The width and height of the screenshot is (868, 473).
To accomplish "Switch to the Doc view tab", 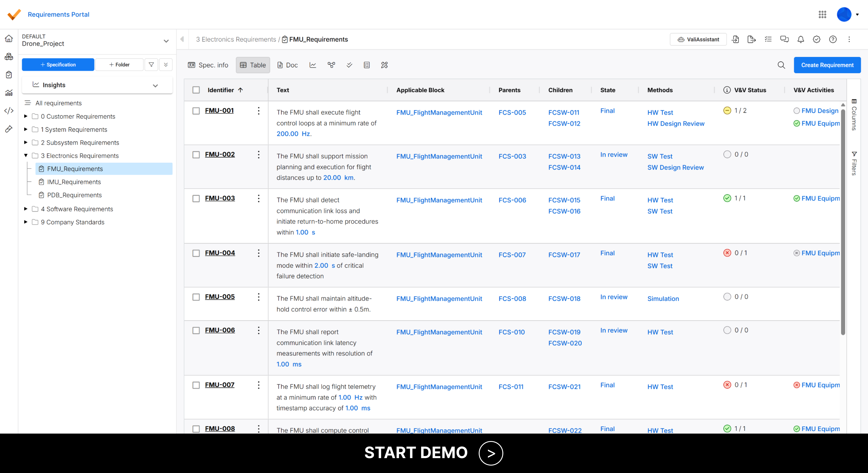I will pos(287,65).
